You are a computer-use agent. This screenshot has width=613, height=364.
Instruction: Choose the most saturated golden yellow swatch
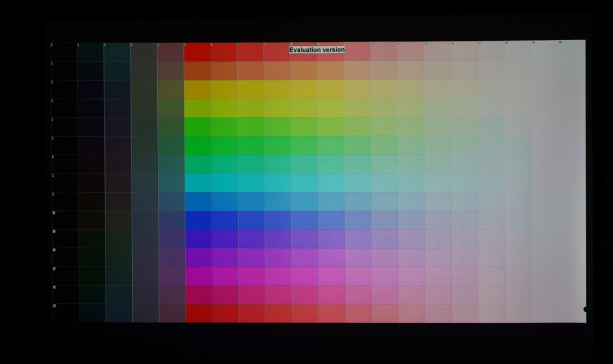(197, 90)
